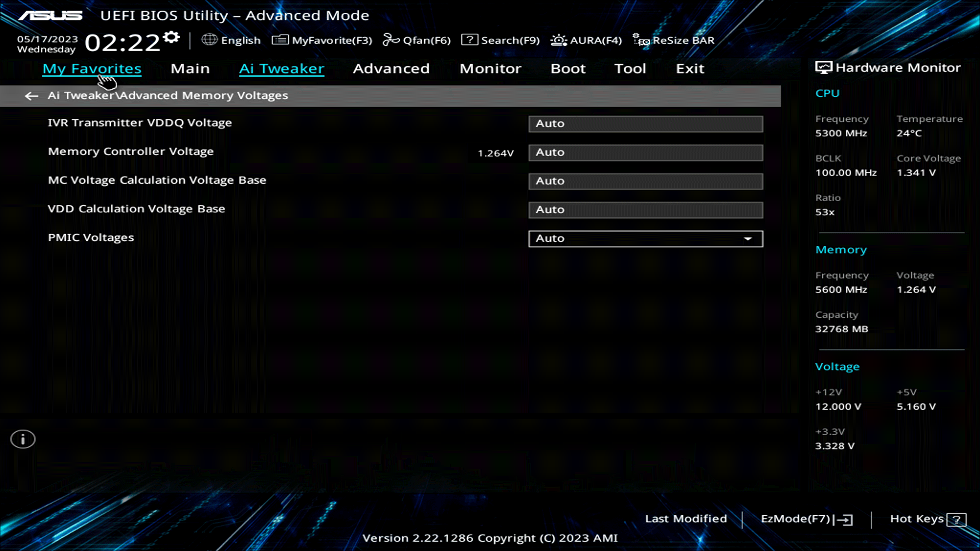Click the Last Modified button
Screen dimensions: 980x551
686,518
